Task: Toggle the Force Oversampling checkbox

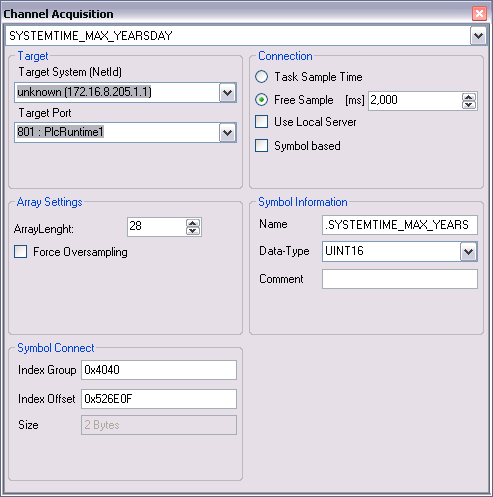Action: tap(20, 252)
